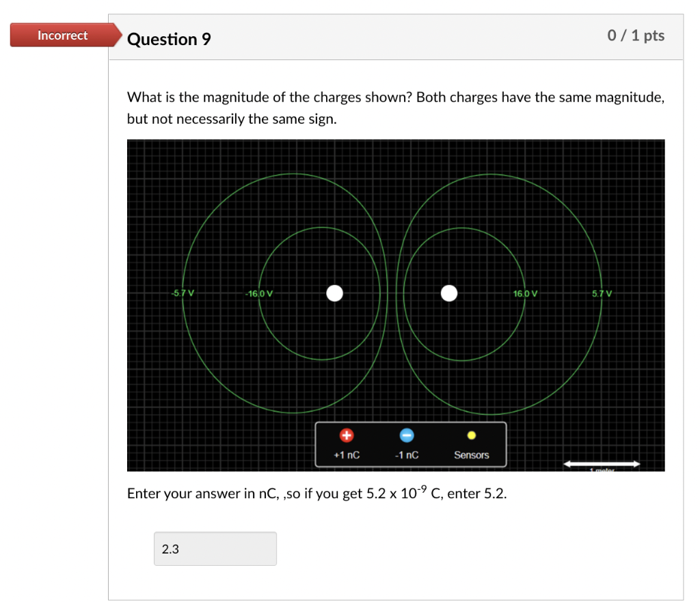
Task: Click the Question 9 heading
Action: [x=169, y=39]
